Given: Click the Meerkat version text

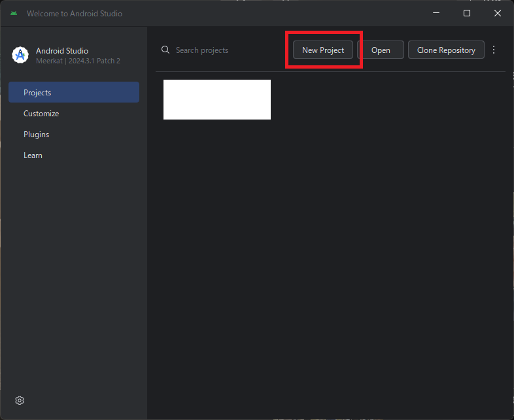Looking at the screenshot, I should 78,61.
